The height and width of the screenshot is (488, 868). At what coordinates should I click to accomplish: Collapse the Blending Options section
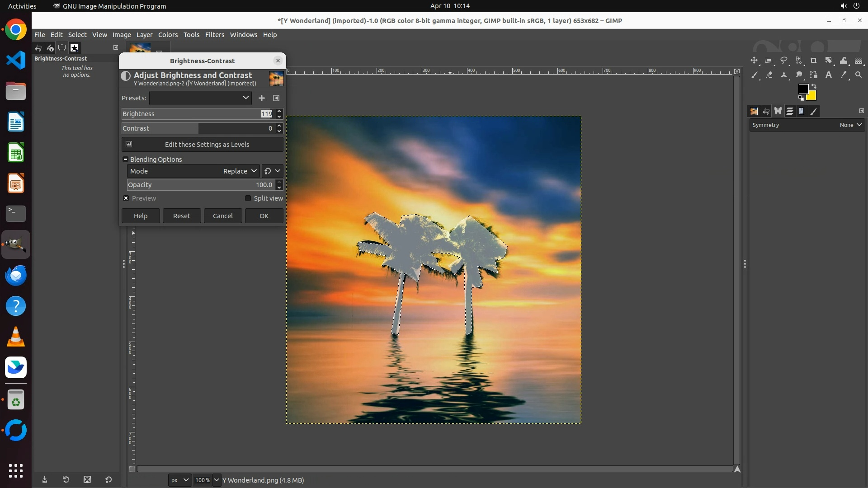click(126, 160)
